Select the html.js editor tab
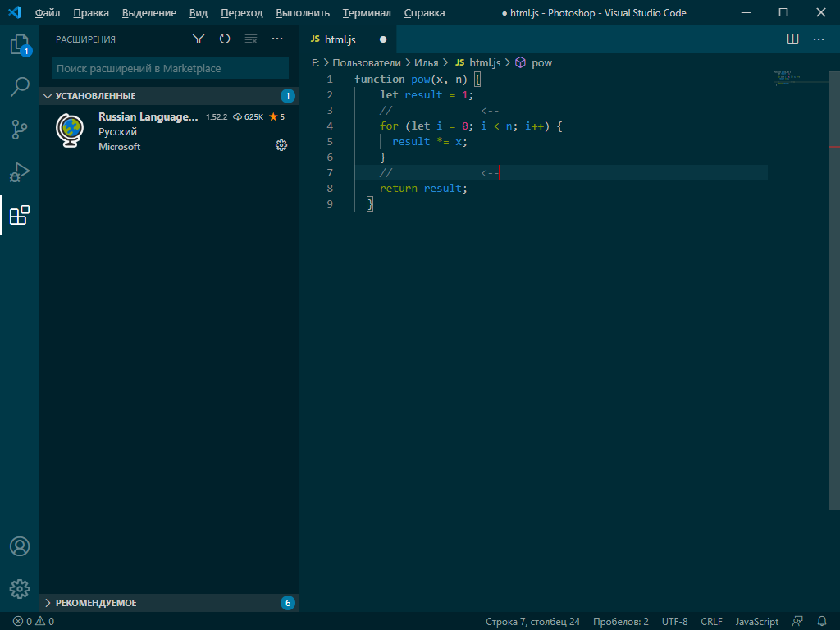This screenshot has width=840, height=630. (x=339, y=39)
